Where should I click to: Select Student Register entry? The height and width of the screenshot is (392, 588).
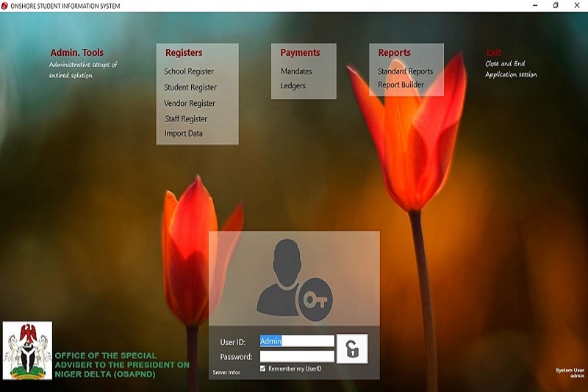(x=190, y=88)
